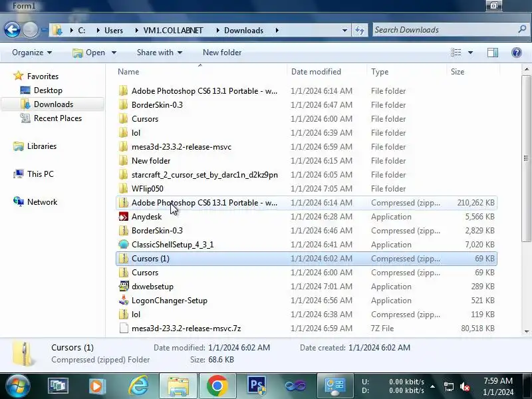Open the Share with dropdown
The image size is (532, 399).
160,53
